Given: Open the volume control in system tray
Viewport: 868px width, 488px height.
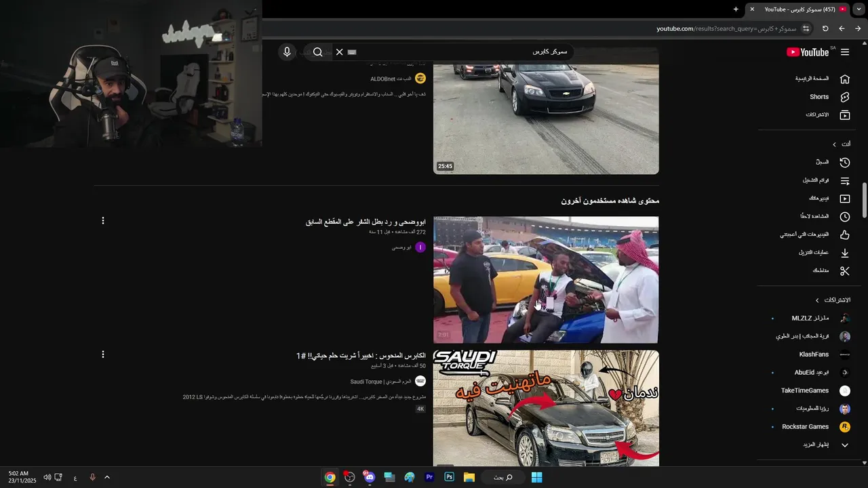Looking at the screenshot, I should pos(47,477).
